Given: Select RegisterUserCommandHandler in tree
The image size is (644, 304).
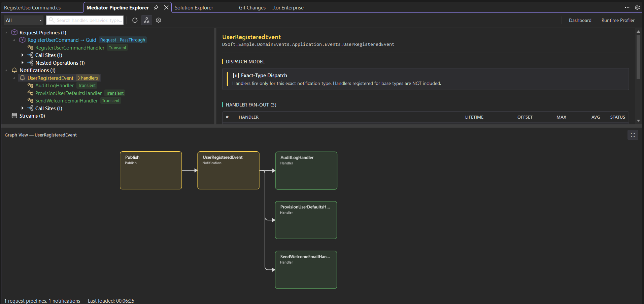Looking at the screenshot, I should 70,48.
